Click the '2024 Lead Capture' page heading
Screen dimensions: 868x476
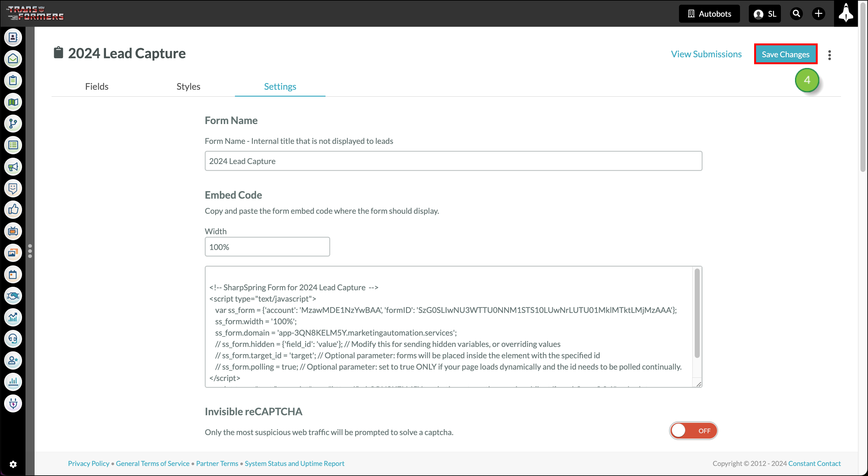[127, 53]
